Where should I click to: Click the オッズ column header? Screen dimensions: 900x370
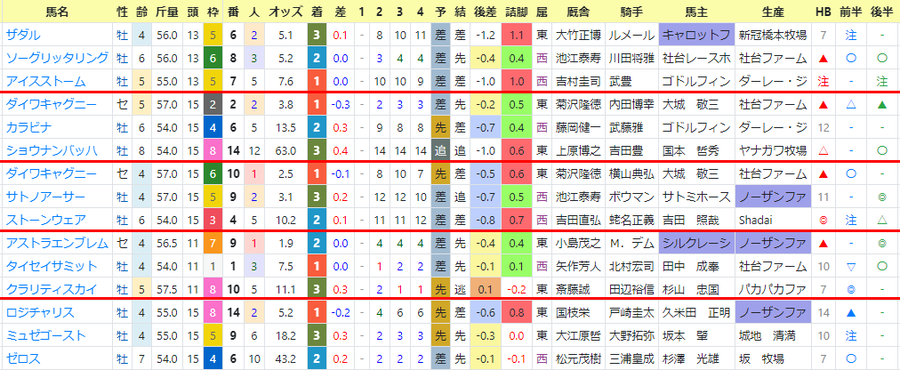click(286, 11)
